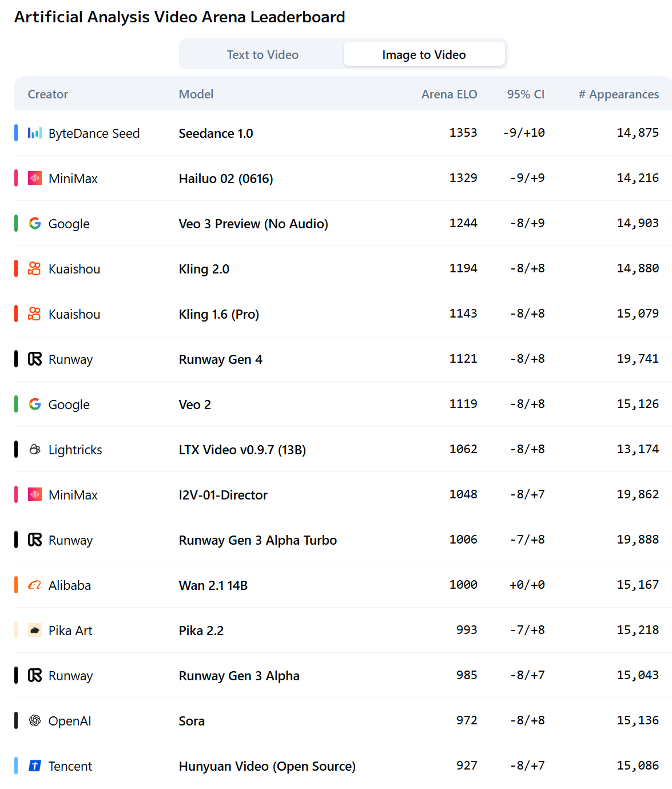Click the I2V-01-Director model name

coord(223,495)
